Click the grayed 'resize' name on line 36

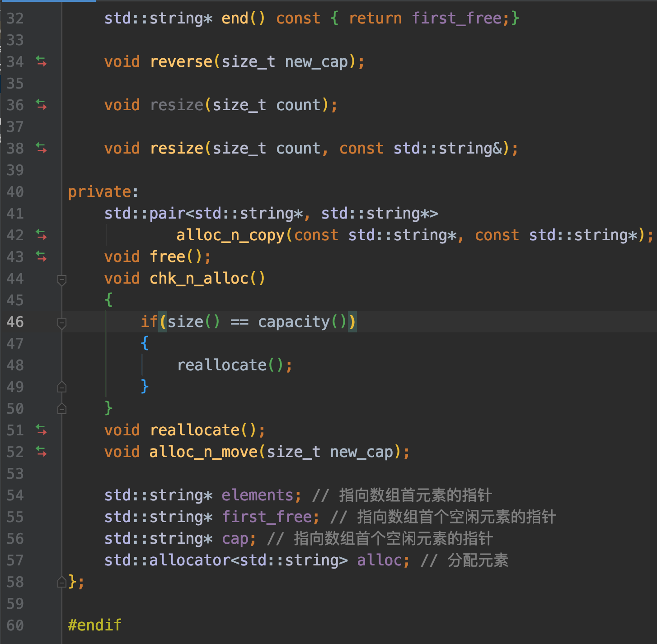[x=176, y=105]
